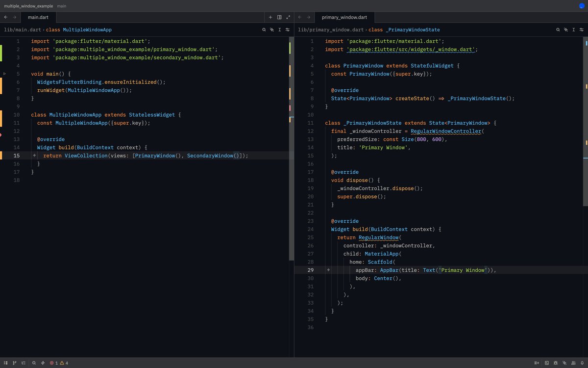588x368 pixels.
Task: Run main() using gutter play arrow
Action: click(x=4, y=74)
